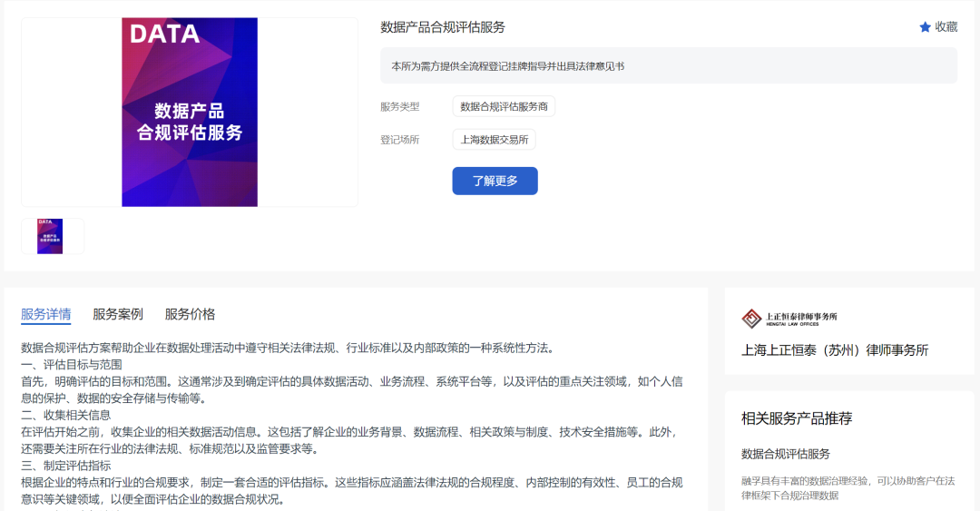
Task: Click the product title 数据产品合规评估服务
Action: point(443,27)
